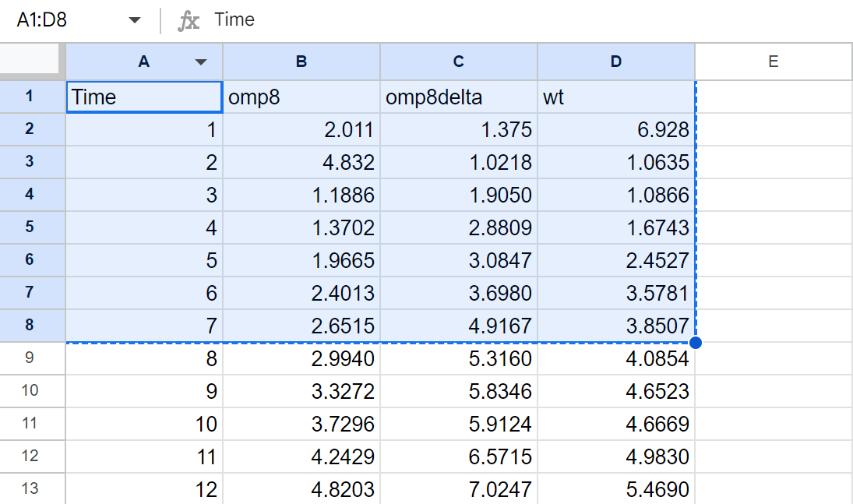Open the Name box dropdown arrow
Image resolution: width=853 pixels, height=504 pixels.
tap(135, 20)
